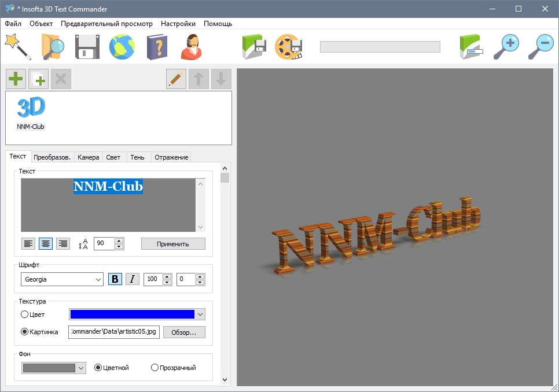This screenshot has height=392, width=559.
Task: Select the Картинка texture radio button
Action: [x=25, y=331]
